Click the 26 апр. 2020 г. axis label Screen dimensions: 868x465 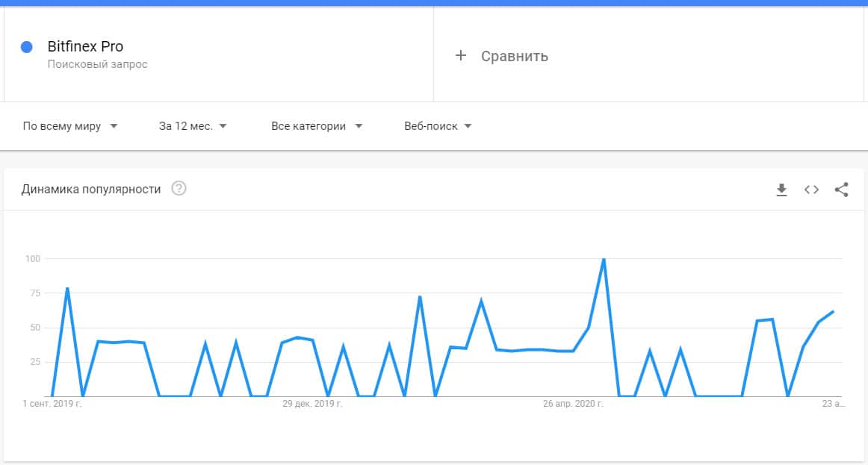tap(573, 404)
